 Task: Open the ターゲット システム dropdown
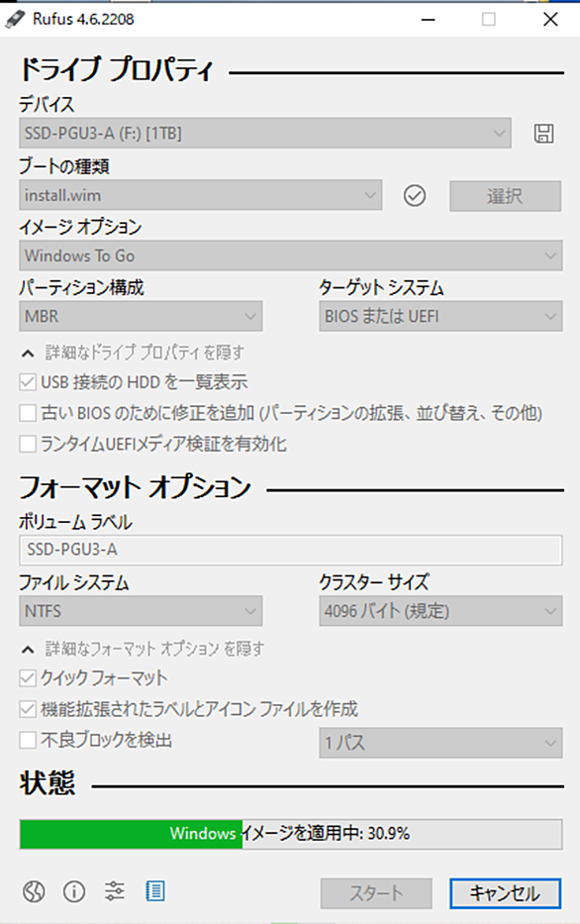point(440,317)
